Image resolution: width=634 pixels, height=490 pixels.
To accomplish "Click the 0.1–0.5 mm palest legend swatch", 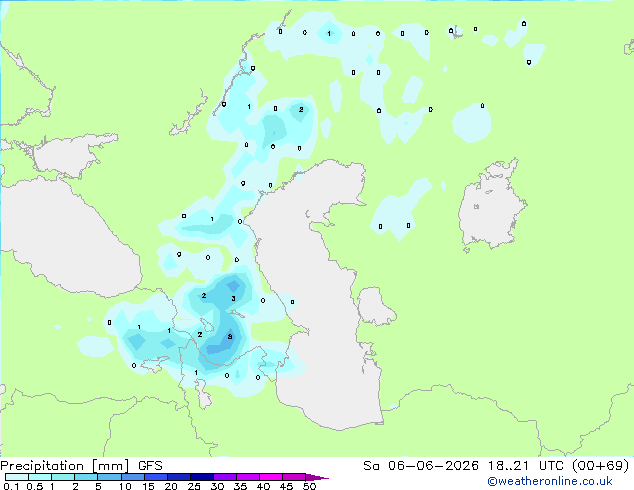I will coord(17,477).
